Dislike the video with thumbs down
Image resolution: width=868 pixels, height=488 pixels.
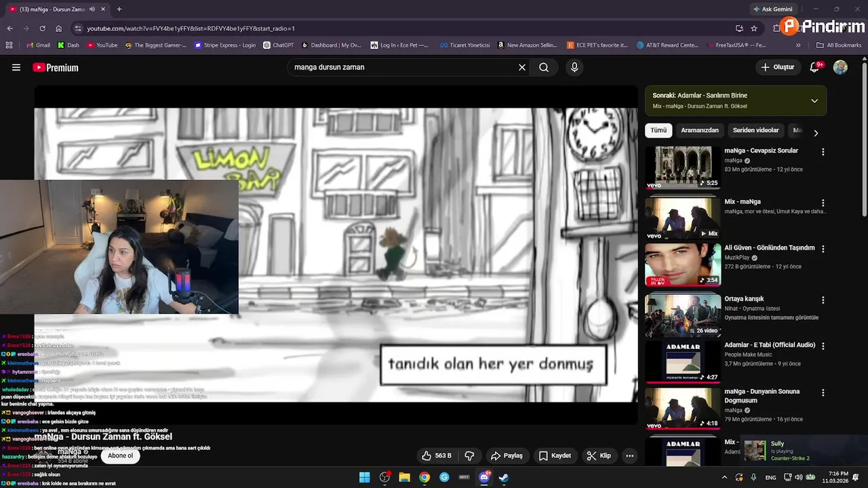tap(469, 455)
